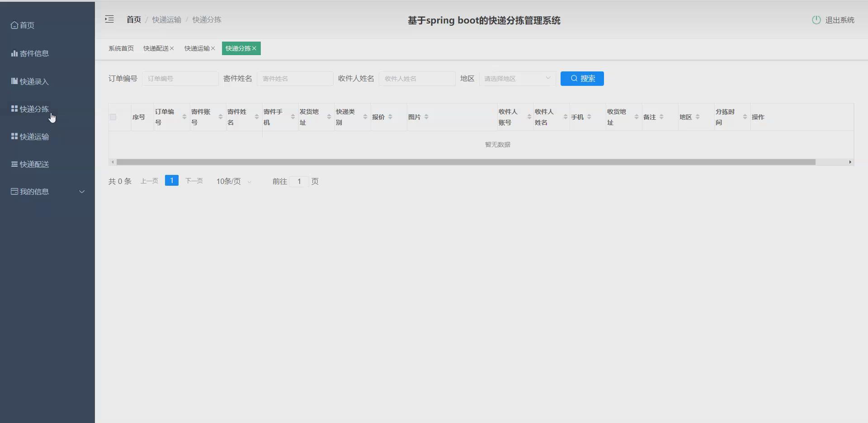Open 快递运输 from the sidebar
This screenshot has width=868, height=423.
[30, 136]
